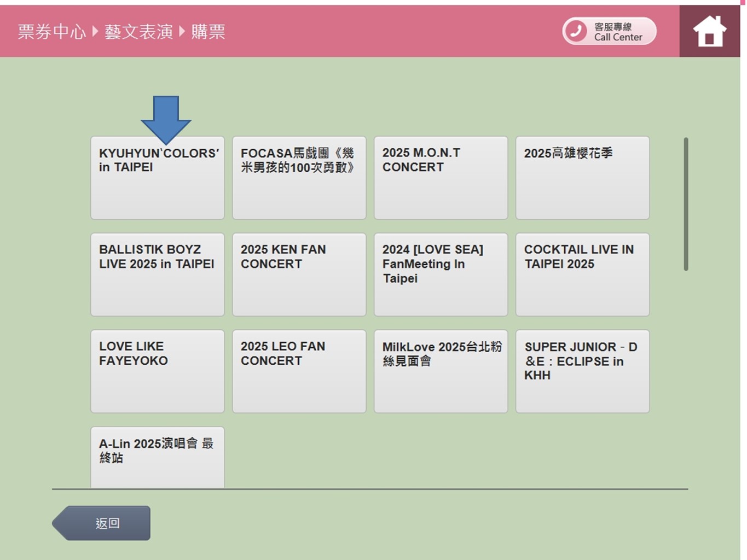This screenshot has width=747, height=560.
Task: Go to 藝文表演 in breadcrumb
Action: 138,32
